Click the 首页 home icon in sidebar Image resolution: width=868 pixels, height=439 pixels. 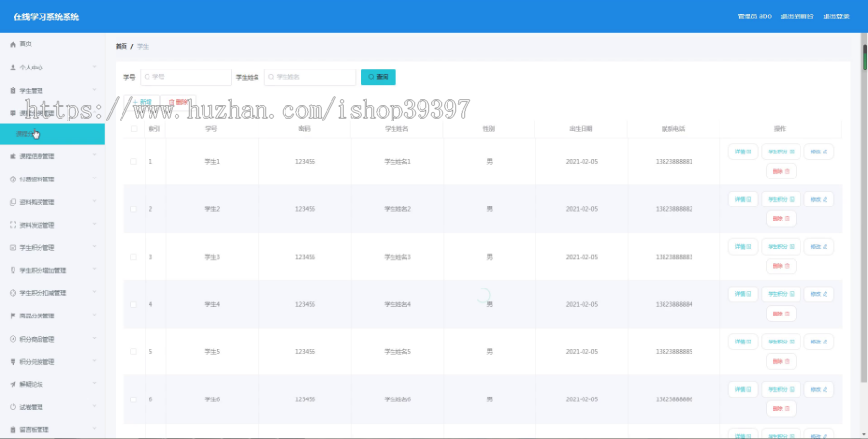coord(13,44)
